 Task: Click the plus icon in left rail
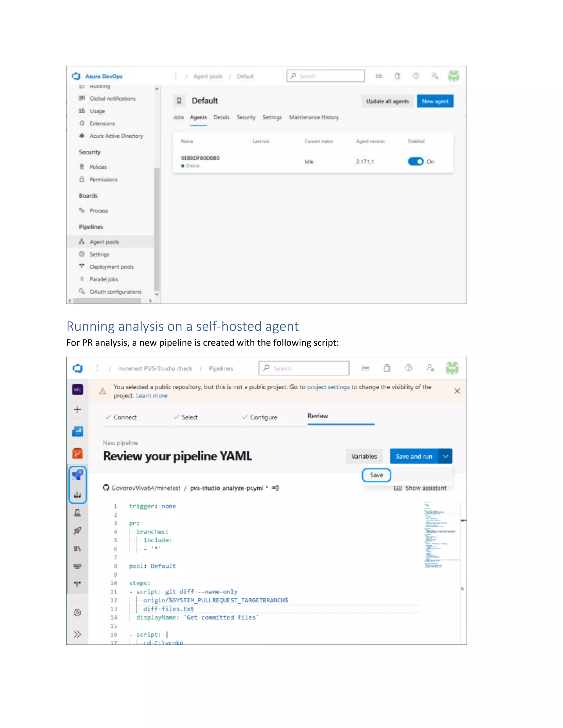click(77, 409)
